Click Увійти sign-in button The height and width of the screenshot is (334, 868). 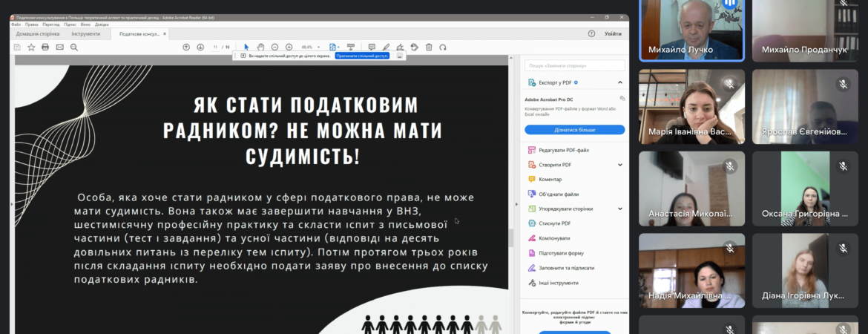click(x=613, y=34)
